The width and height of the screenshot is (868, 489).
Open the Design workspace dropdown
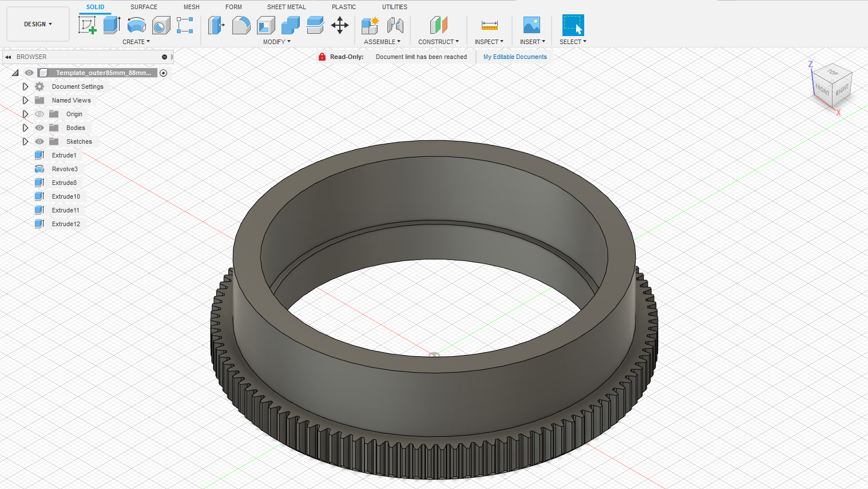[38, 24]
